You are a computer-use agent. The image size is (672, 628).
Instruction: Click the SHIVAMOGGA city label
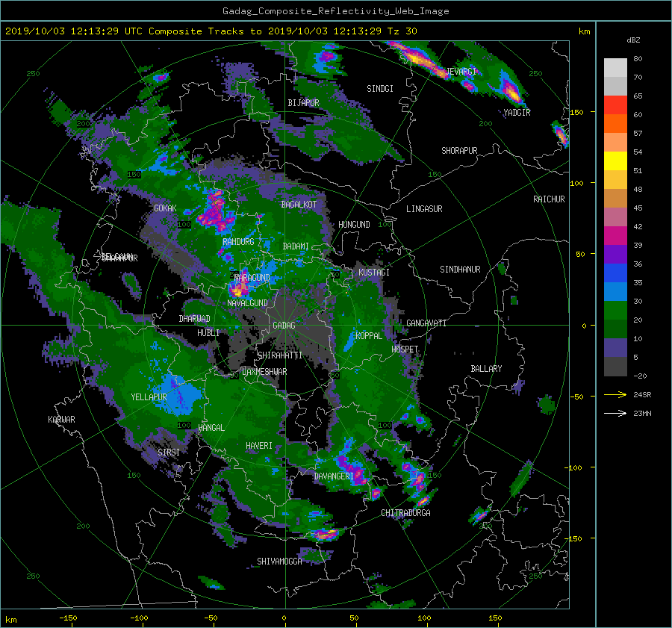[279, 562]
